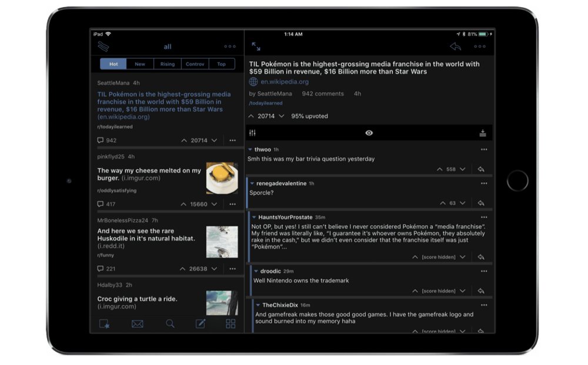Open the mail inbox icon

tap(137, 323)
